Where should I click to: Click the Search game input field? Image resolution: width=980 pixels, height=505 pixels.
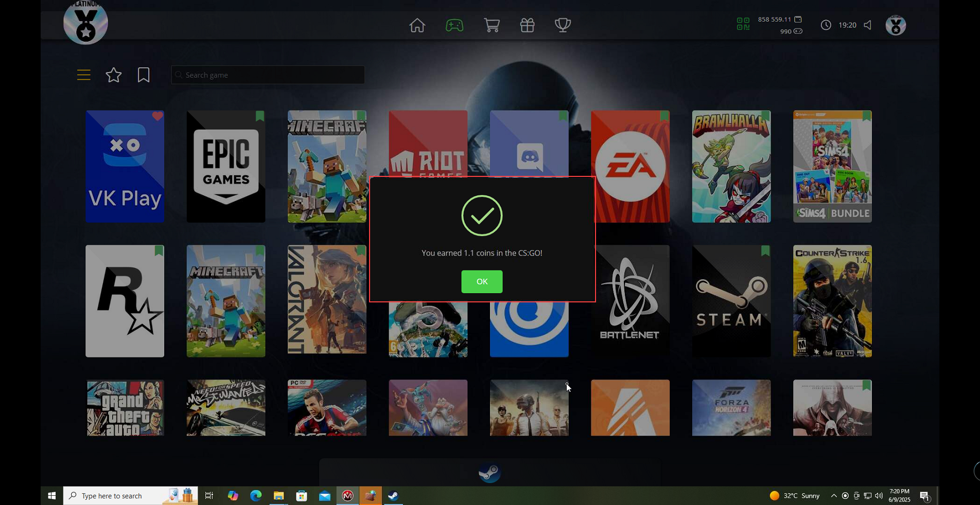268,75
